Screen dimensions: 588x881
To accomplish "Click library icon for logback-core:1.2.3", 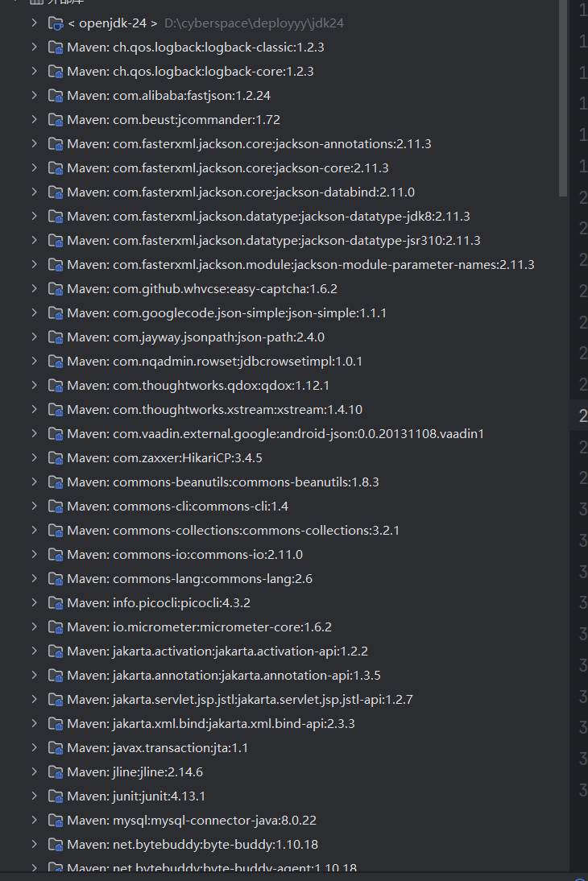I will [56, 72].
